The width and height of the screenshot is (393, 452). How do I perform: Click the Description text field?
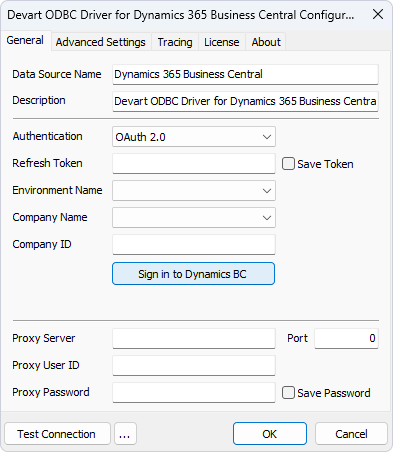point(245,101)
